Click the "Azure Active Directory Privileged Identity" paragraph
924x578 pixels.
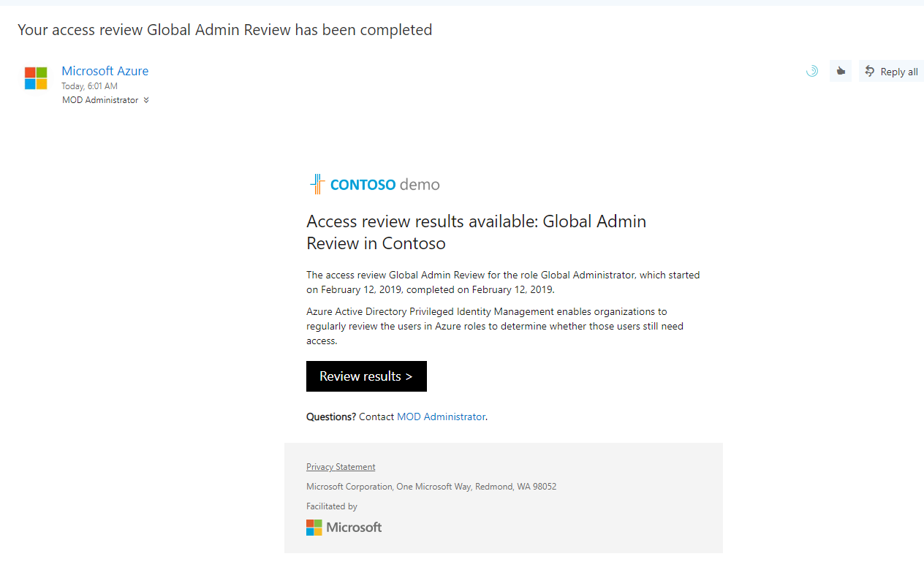click(x=495, y=326)
